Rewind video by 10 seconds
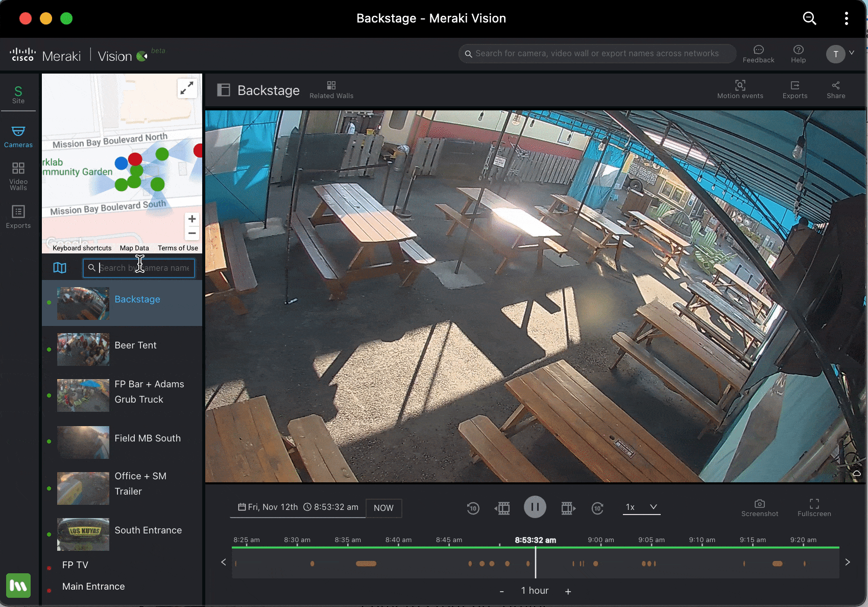 (473, 508)
